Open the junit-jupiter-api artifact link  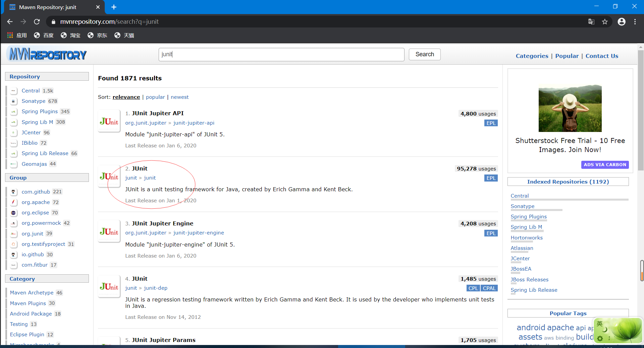[x=194, y=123]
